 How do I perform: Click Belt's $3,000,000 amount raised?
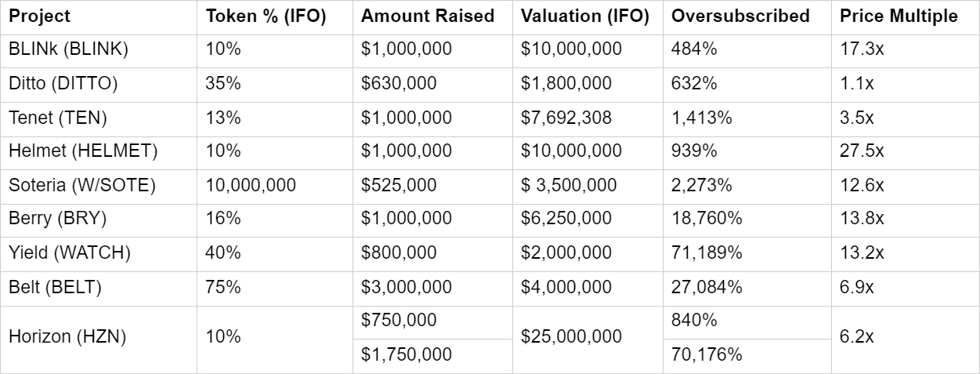406,288
